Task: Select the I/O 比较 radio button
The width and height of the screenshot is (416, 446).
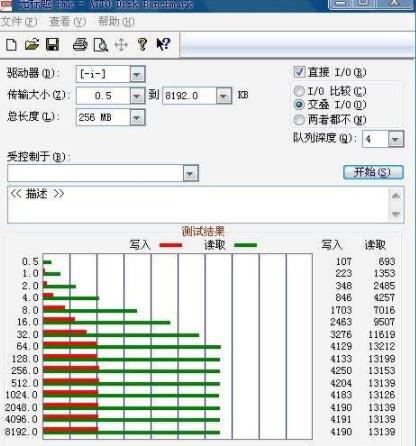Action: pos(299,91)
